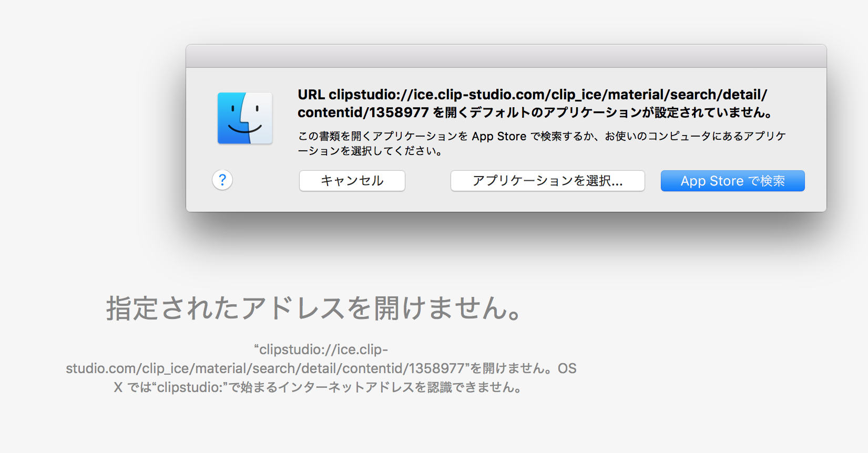Cancel the dialog with キャンセル
This screenshot has height=453, width=868.
click(x=352, y=181)
